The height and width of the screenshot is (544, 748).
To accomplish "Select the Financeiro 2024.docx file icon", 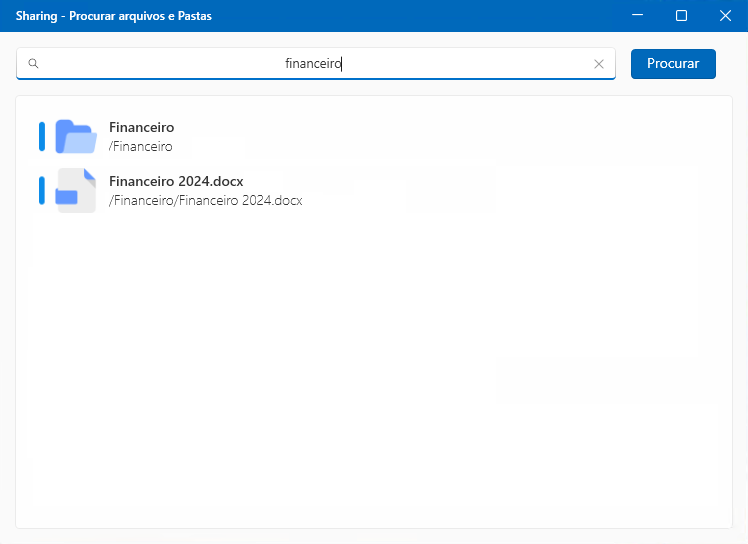I will coord(76,190).
